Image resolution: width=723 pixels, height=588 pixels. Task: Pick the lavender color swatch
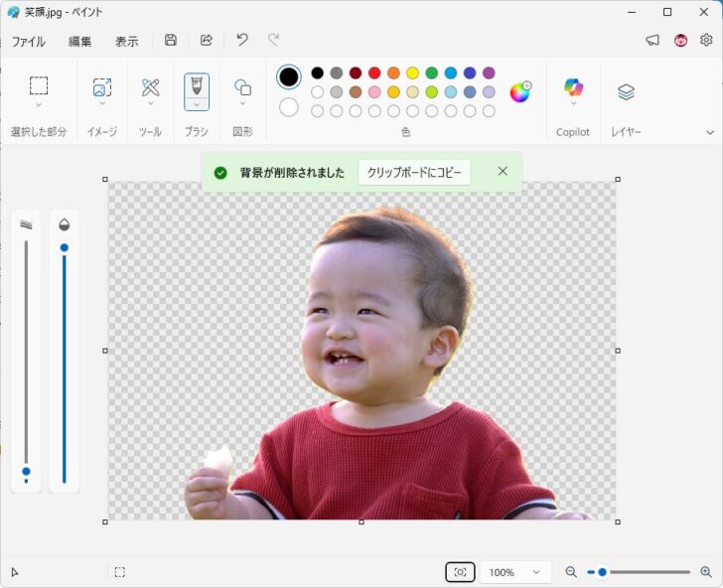pos(489,92)
